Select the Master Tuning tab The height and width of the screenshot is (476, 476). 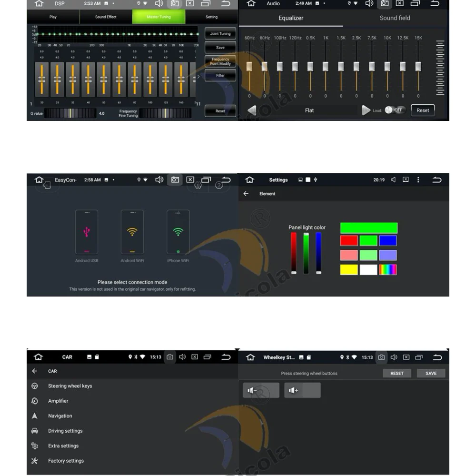159,17
